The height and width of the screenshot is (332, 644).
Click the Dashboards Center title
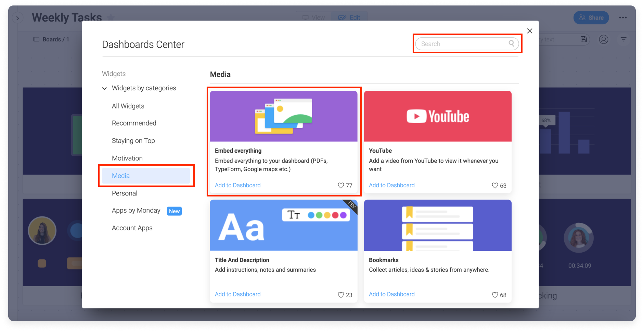click(143, 44)
